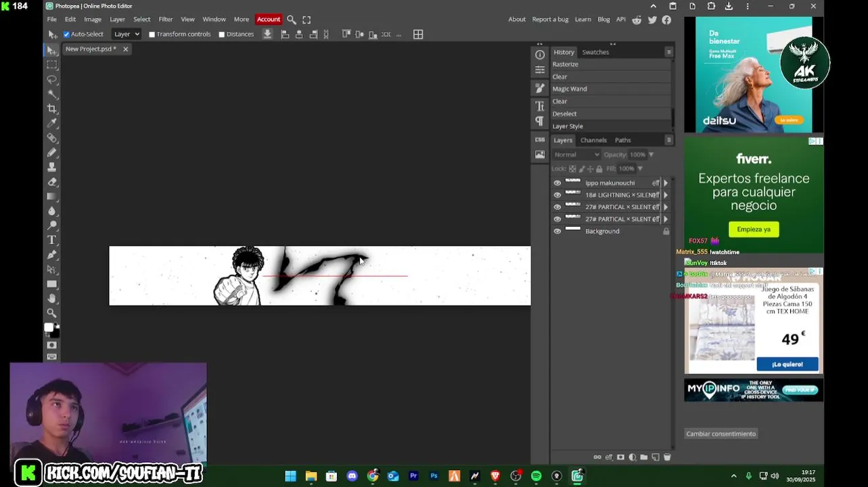The width and height of the screenshot is (868, 487).
Task: Toggle fullscreen icon in menu bar
Action: pyautogui.click(x=306, y=20)
